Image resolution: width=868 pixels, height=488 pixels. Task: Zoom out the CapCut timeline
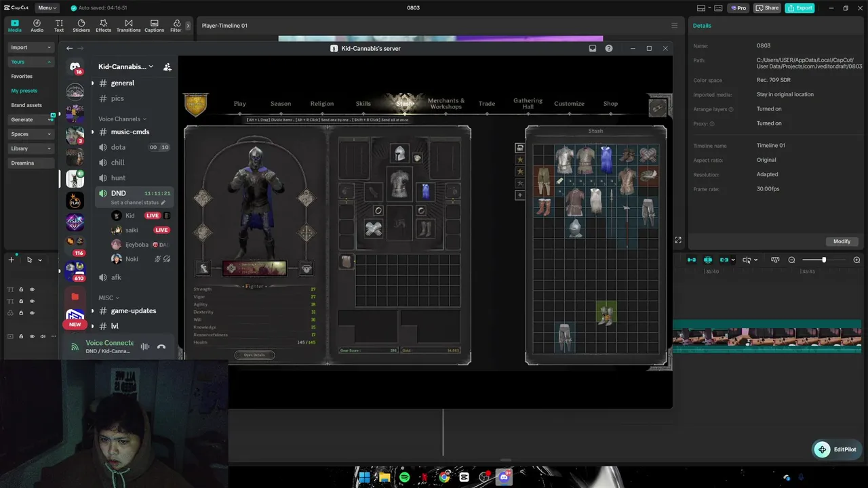coord(791,260)
